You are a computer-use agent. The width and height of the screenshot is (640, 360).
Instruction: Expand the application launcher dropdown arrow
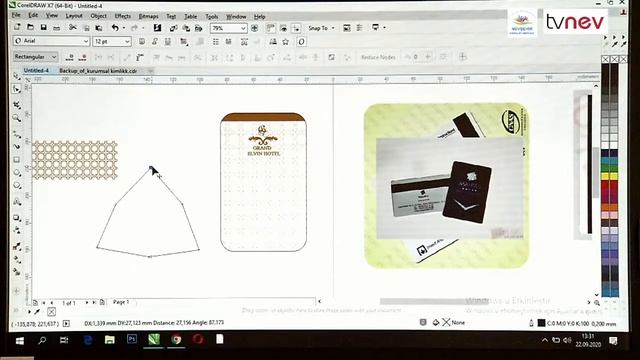tap(384, 28)
